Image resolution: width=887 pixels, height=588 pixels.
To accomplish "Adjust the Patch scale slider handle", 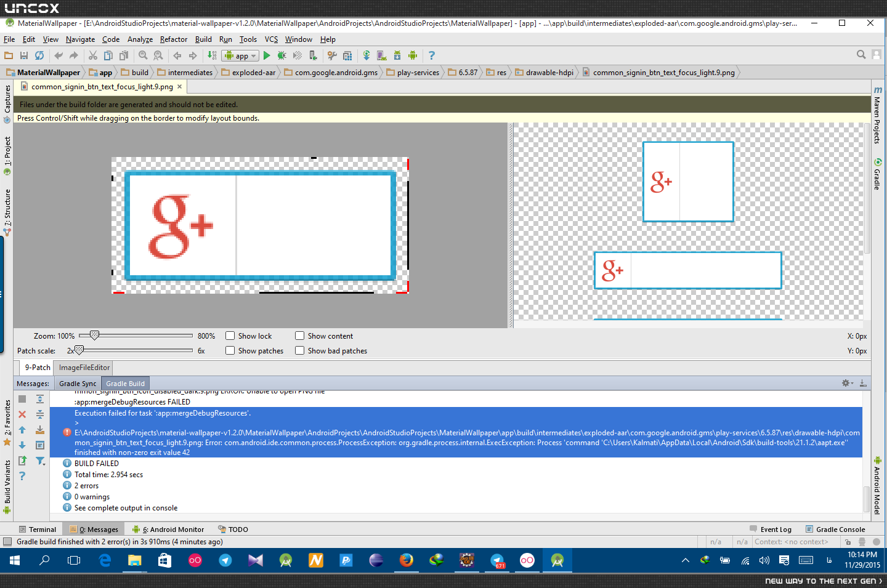I will pyautogui.click(x=79, y=350).
